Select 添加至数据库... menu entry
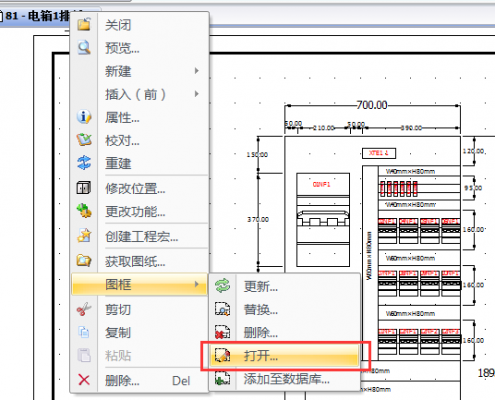 (285, 379)
